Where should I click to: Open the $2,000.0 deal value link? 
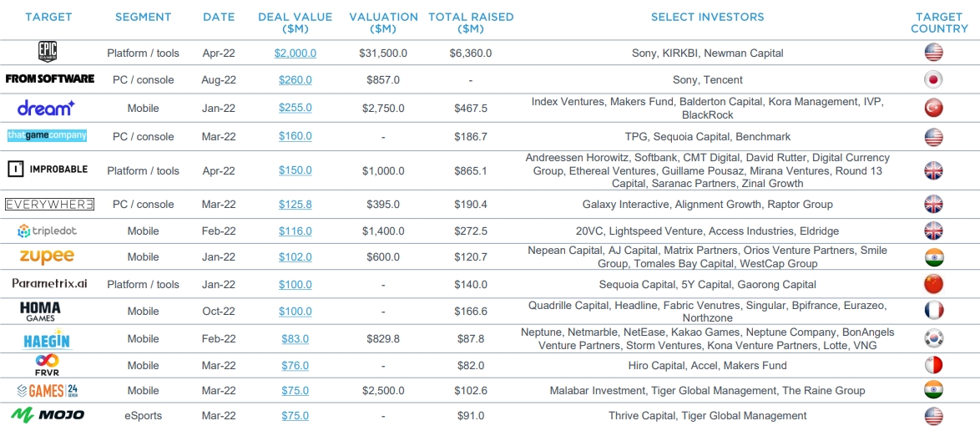[x=296, y=53]
